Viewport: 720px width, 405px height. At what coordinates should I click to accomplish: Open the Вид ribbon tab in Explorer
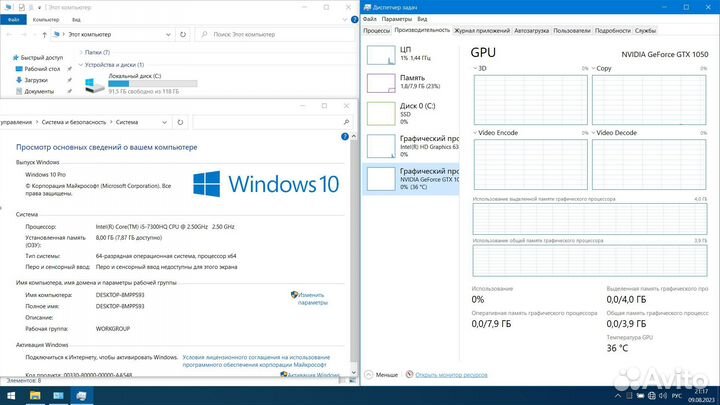(x=76, y=20)
